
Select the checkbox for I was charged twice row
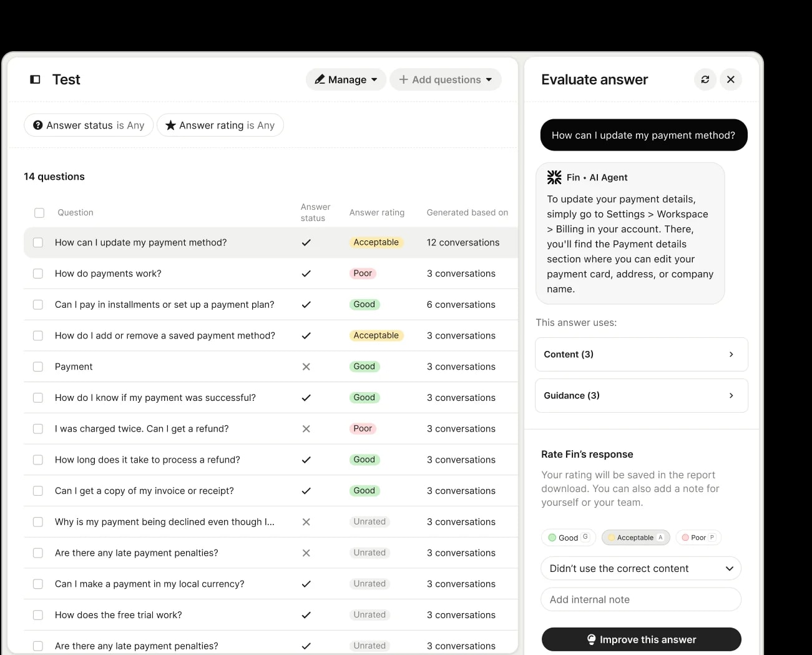click(x=38, y=429)
